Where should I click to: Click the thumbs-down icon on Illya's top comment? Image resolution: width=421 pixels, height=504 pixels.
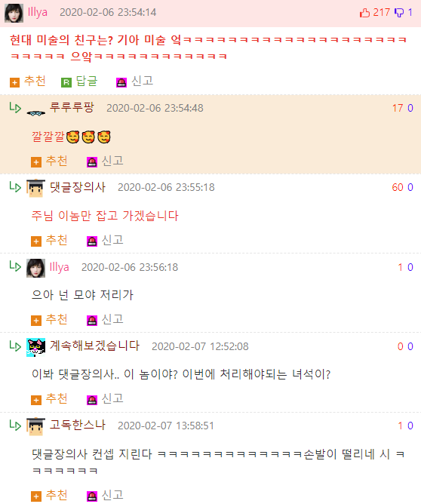(x=399, y=13)
